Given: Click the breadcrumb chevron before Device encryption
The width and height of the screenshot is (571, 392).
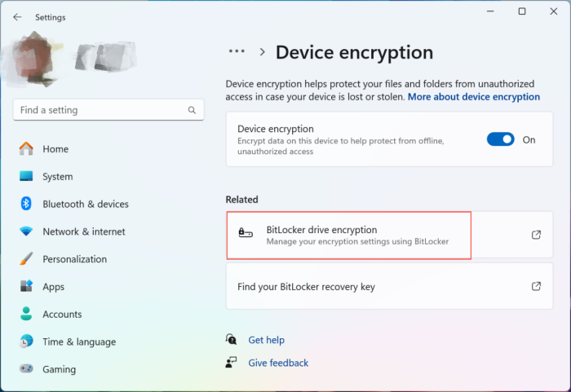Looking at the screenshot, I should point(262,52).
